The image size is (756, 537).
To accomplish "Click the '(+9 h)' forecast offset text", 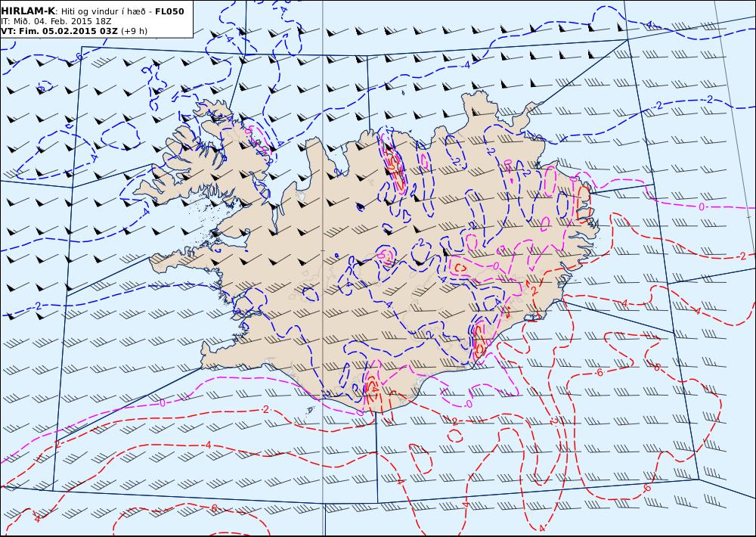I will (134, 31).
